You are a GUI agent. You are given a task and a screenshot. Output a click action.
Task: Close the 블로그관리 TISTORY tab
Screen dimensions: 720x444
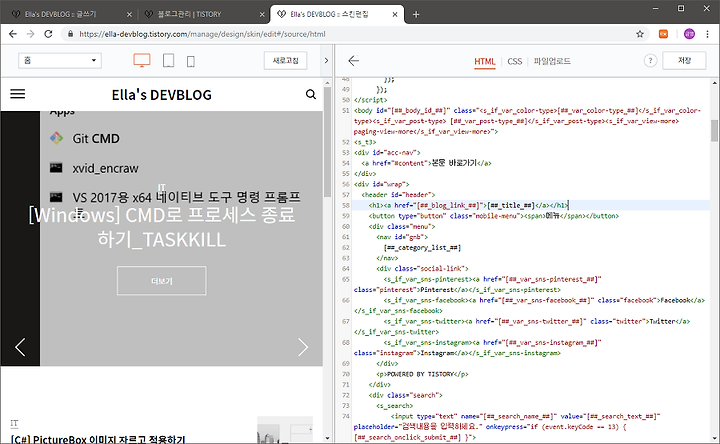[x=262, y=15]
